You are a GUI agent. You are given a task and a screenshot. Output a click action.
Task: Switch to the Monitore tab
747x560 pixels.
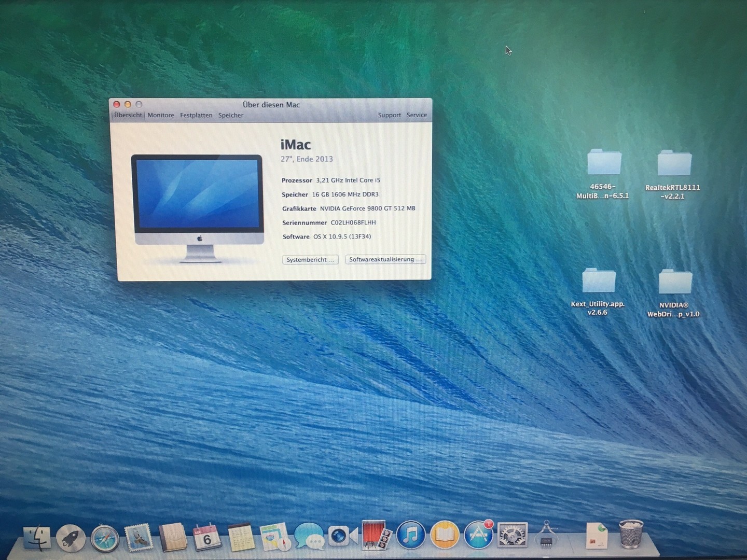click(161, 115)
